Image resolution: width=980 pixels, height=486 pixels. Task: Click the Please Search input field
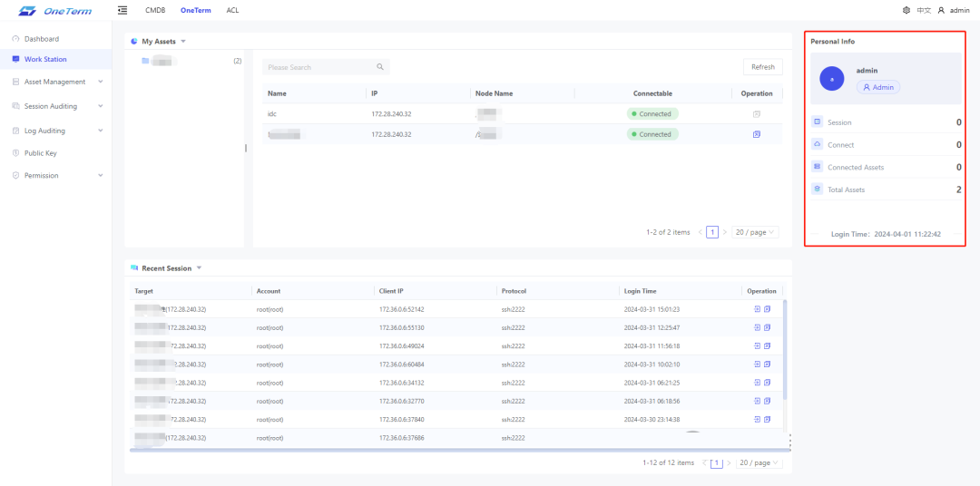click(x=318, y=67)
